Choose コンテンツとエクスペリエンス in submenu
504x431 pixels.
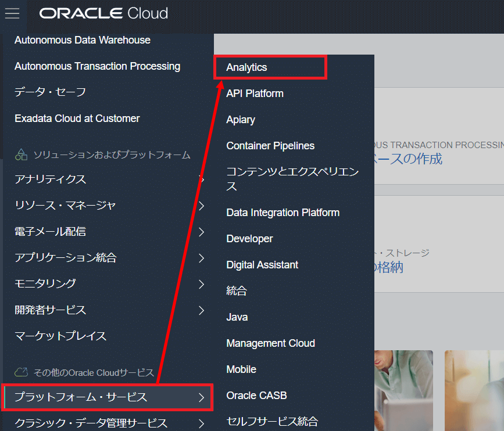point(292,179)
